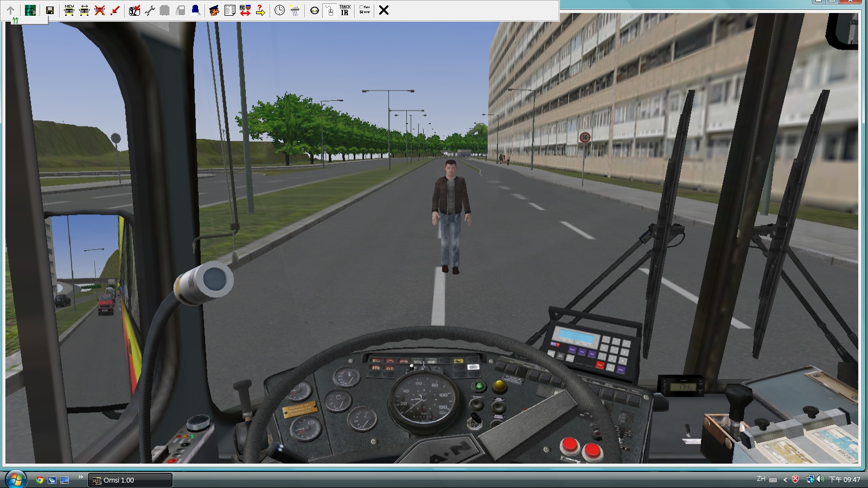Click the yellow round button on the dashboard

[500, 386]
